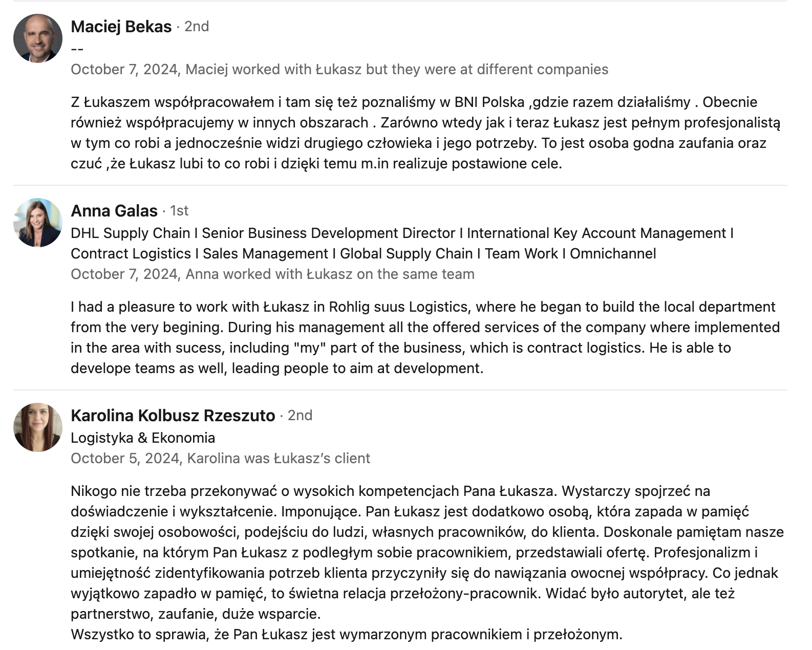
Task: View Karolina Kolbusz Rzeszuto's avatar photo
Action: 38,427
